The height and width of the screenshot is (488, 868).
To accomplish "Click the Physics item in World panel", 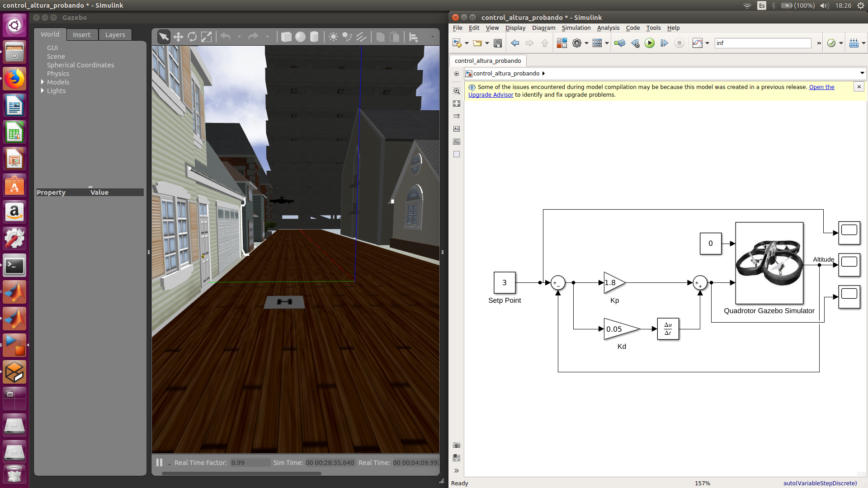I will pos(58,74).
